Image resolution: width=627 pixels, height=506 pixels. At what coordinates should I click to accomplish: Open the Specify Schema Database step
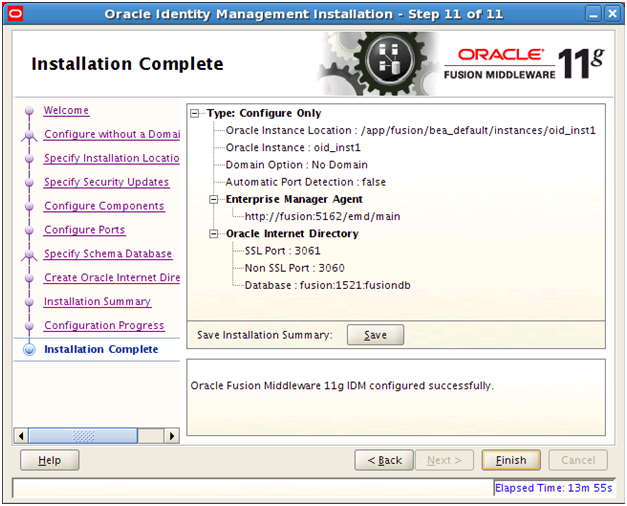click(x=108, y=254)
